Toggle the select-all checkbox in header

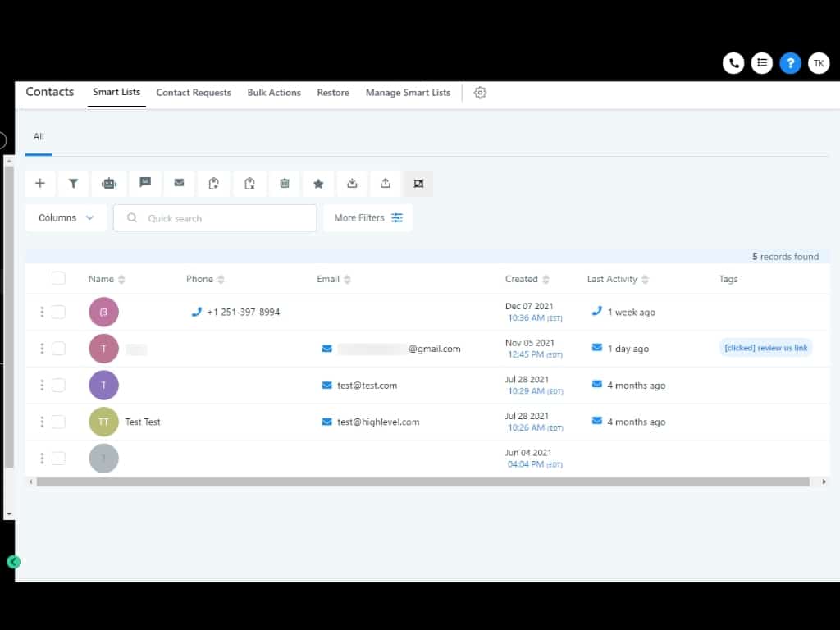(x=58, y=278)
